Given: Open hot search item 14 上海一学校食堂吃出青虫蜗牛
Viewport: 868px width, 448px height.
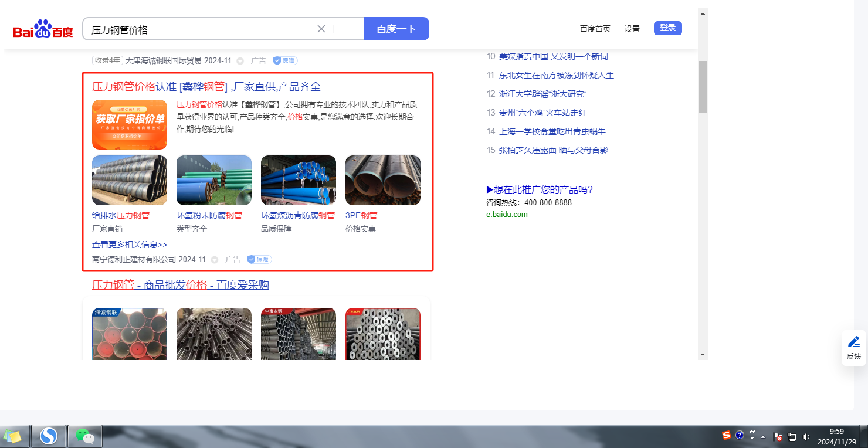Looking at the screenshot, I should [x=552, y=131].
